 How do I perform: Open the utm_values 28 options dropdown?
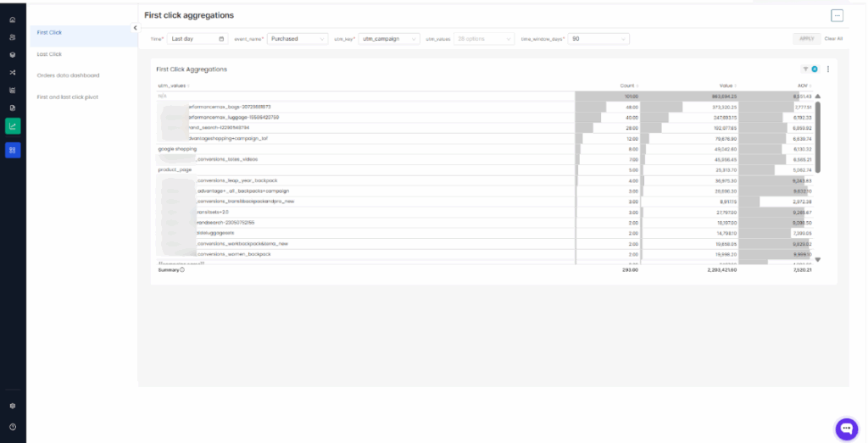[x=484, y=39]
